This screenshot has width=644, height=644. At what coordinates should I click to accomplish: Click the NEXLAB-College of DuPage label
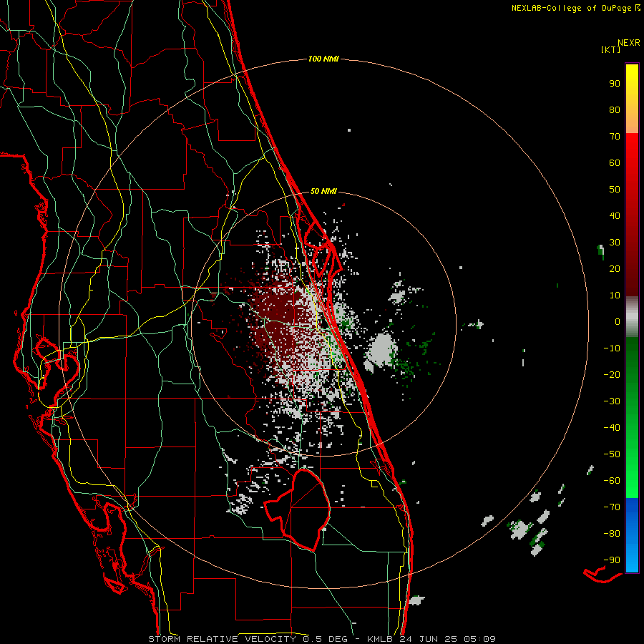coord(572,8)
